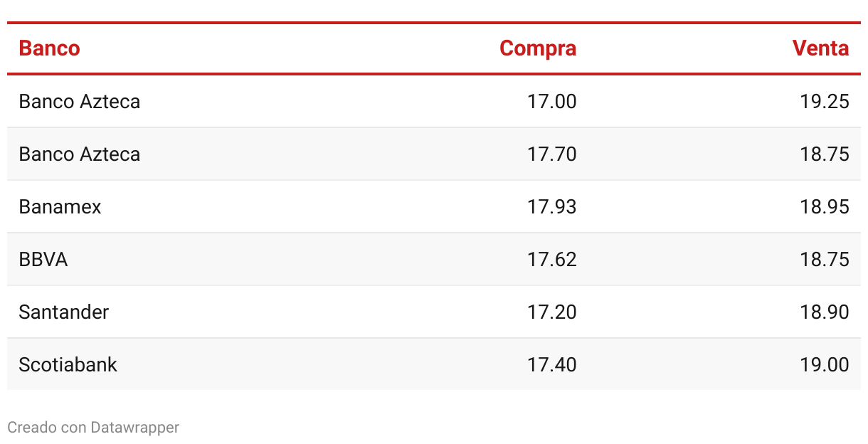Select BBVA's 17.62 Compra value

coord(552,260)
